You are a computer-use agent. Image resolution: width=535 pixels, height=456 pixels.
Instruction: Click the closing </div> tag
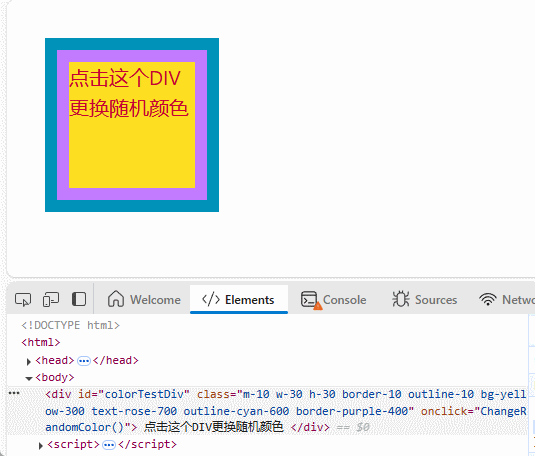click(x=310, y=427)
